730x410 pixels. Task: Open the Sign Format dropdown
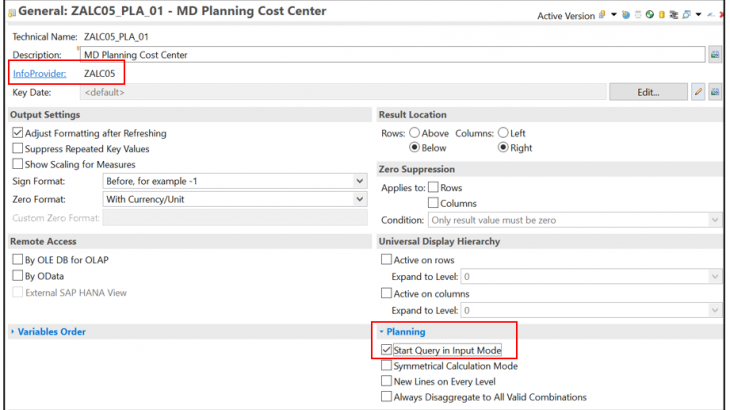click(360, 181)
